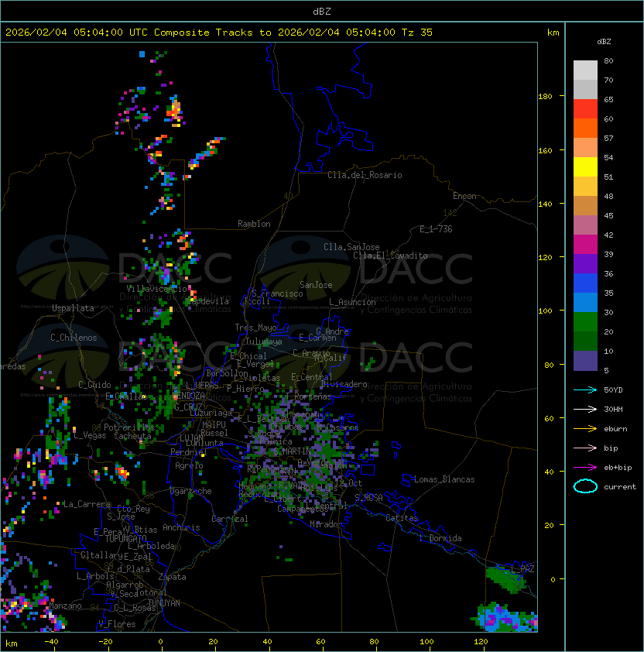Click the 'dBZ' title at top center
644x652 pixels.
[x=322, y=12]
